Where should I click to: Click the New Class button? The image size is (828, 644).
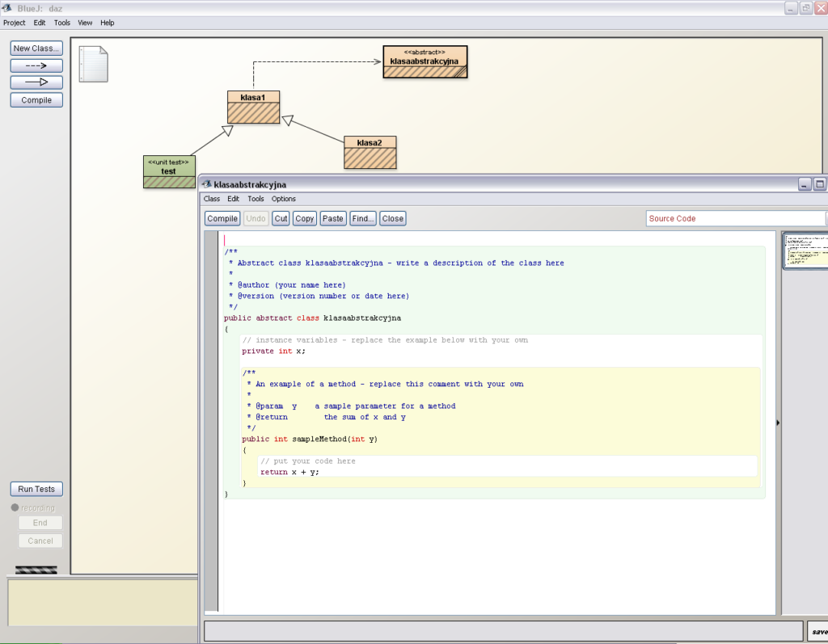(x=36, y=48)
